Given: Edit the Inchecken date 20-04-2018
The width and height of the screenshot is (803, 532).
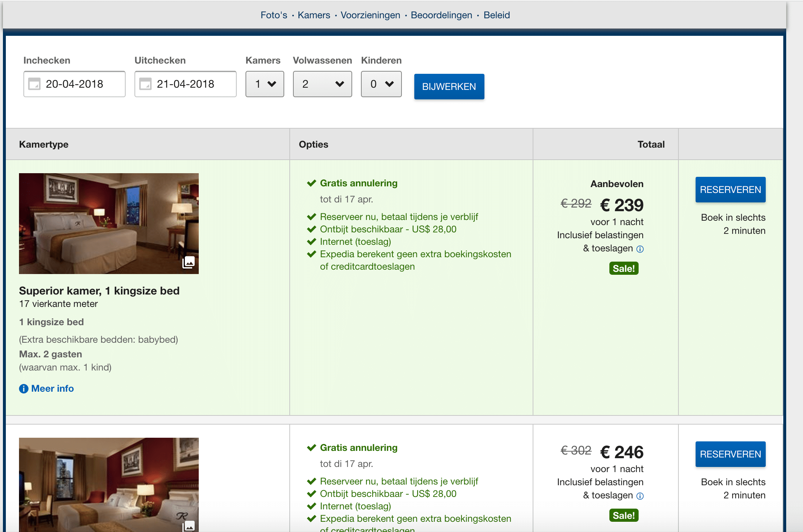Looking at the screenshot, I should coord(75,84).
